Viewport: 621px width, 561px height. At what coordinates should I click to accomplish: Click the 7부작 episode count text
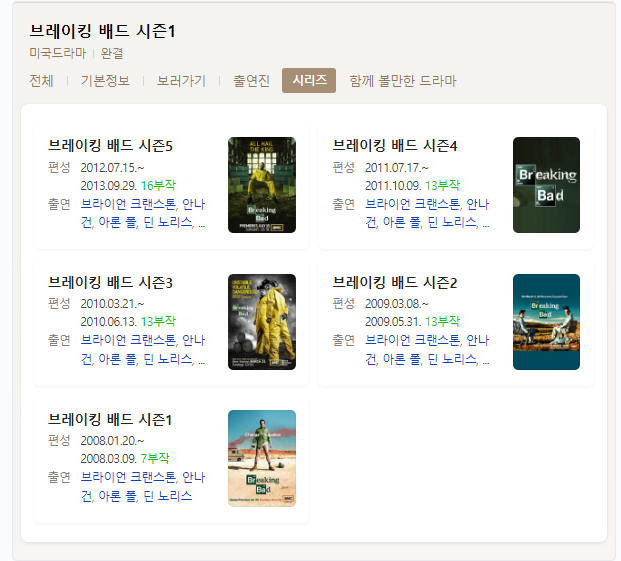pos(155,458)
